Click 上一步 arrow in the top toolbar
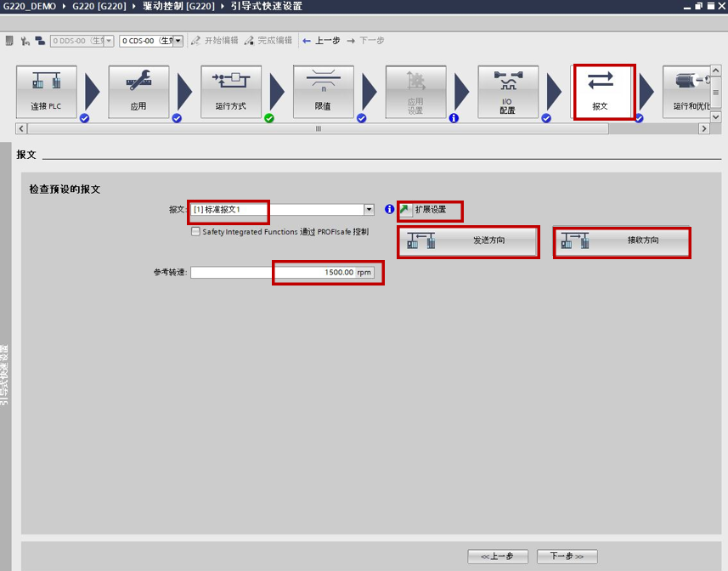Screen dimensions: 728x571 point(322,41)
